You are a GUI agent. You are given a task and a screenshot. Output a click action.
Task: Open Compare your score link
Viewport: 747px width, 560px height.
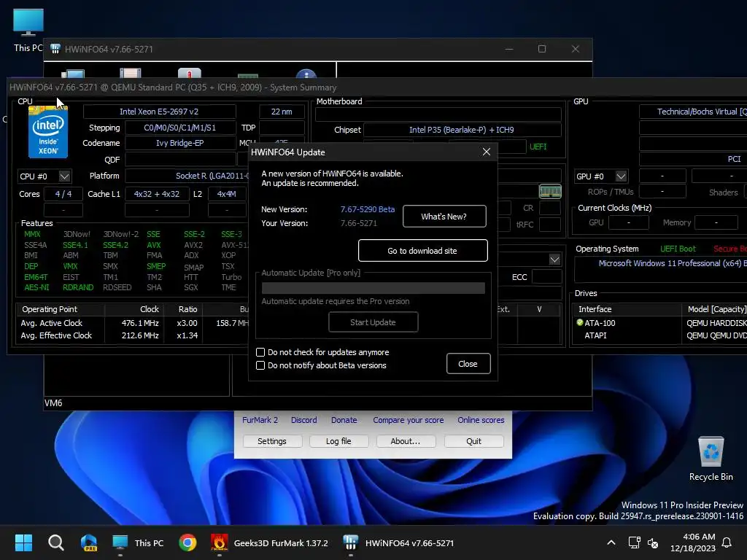tap(409, 420)
